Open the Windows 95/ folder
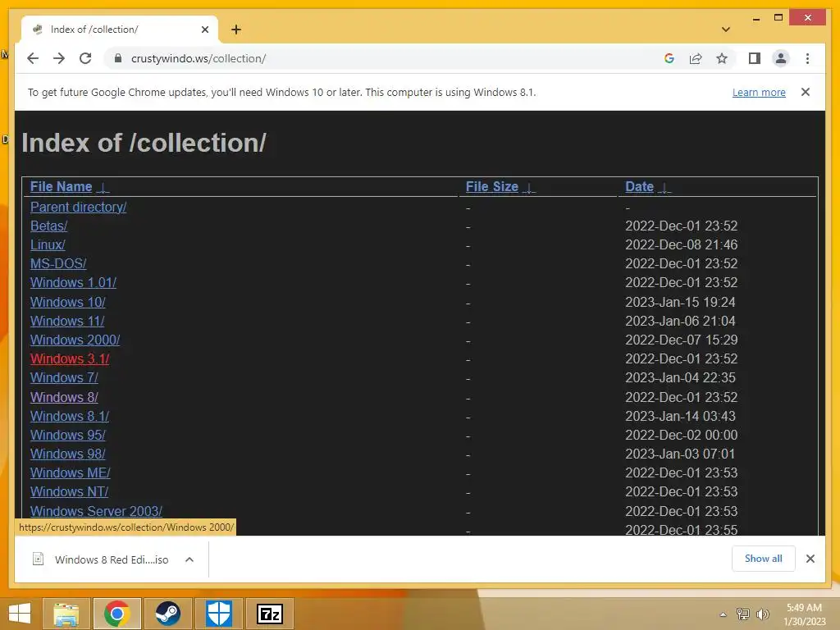This screenshot has height=630, width=840. 67,435
